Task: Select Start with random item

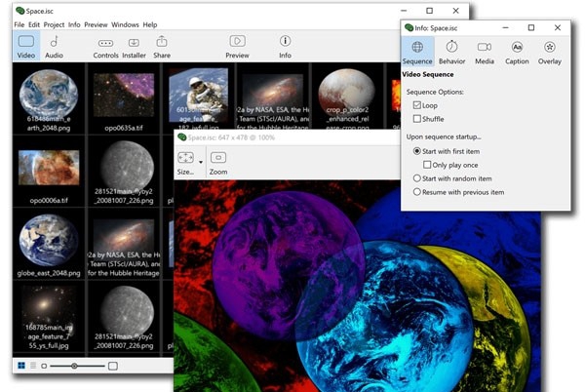Action: point(418,178)
